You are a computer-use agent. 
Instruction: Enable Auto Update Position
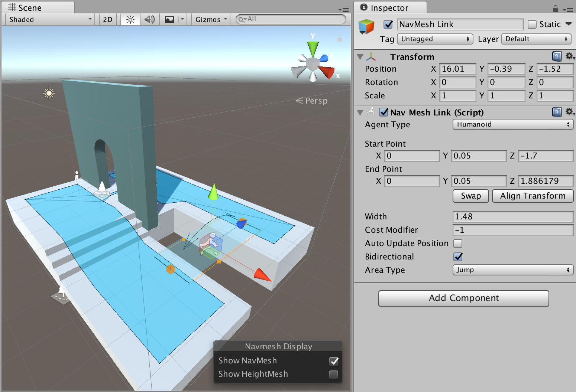point(458,243)
